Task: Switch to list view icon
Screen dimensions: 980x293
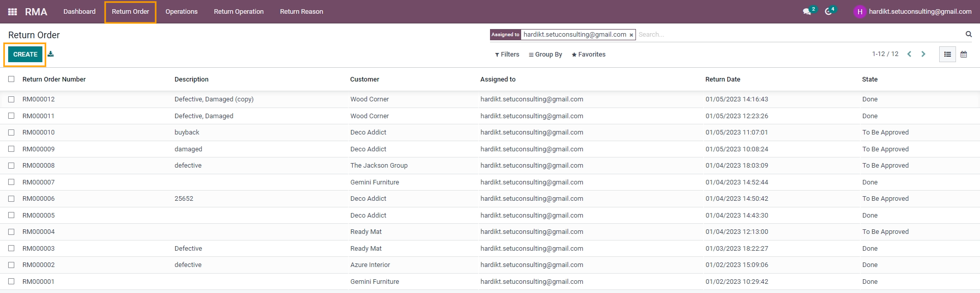Action: coord(947,55)
